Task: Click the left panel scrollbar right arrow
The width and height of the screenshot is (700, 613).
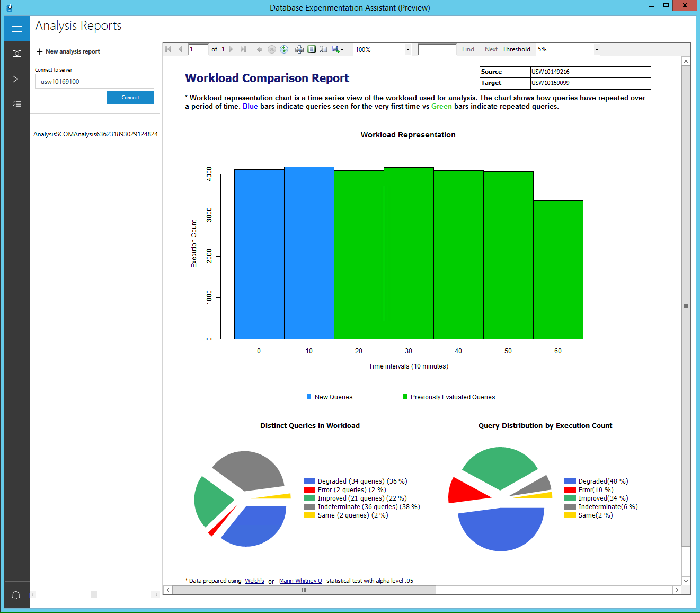Action: click(155, 594)
